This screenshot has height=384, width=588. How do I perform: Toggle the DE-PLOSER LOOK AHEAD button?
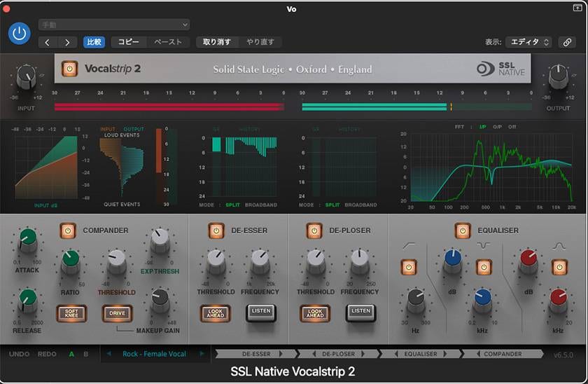[314, 313]
